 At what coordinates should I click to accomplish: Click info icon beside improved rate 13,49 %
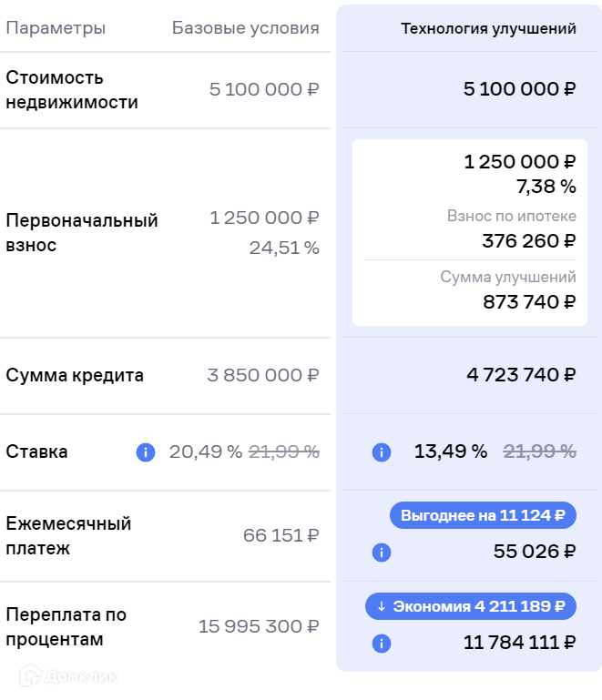coord(382,452)
